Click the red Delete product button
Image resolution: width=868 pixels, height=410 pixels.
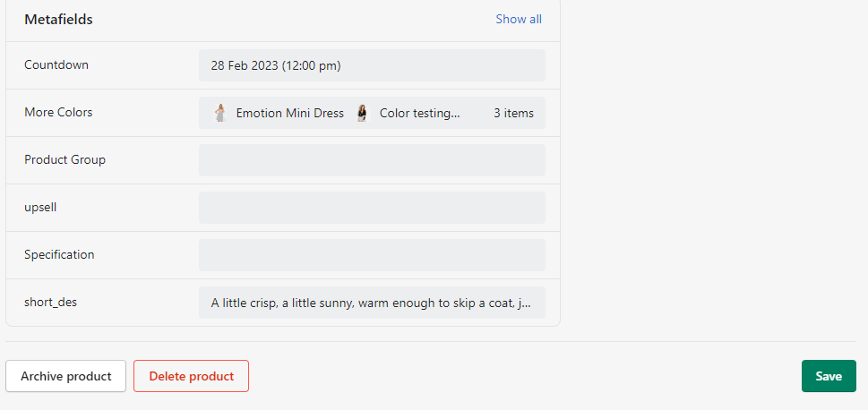(x=191, y=376)
